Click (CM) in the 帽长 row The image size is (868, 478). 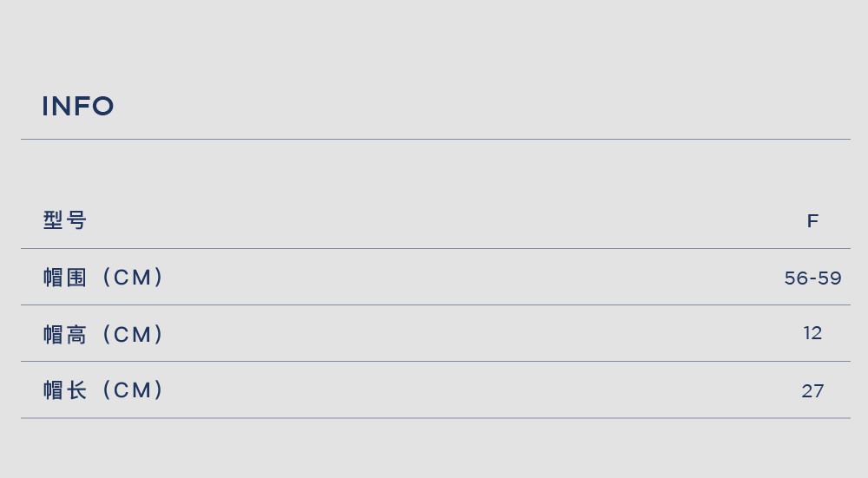[133, 390]
